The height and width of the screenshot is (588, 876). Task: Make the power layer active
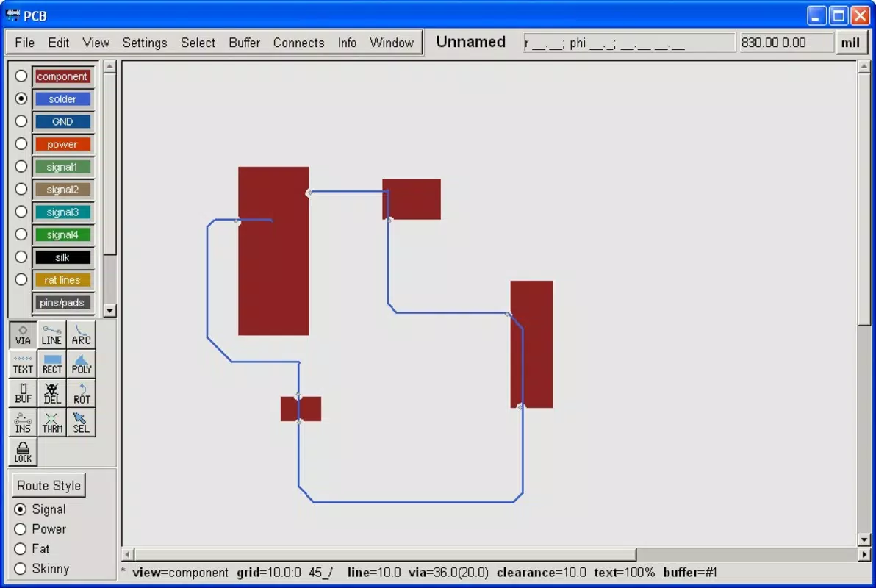(x=21, y=143)
